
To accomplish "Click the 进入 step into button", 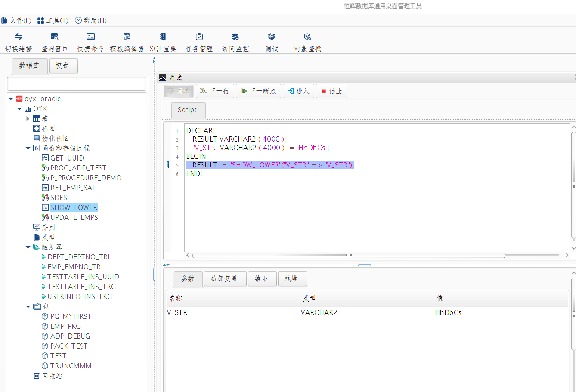I will coord(298,91).
